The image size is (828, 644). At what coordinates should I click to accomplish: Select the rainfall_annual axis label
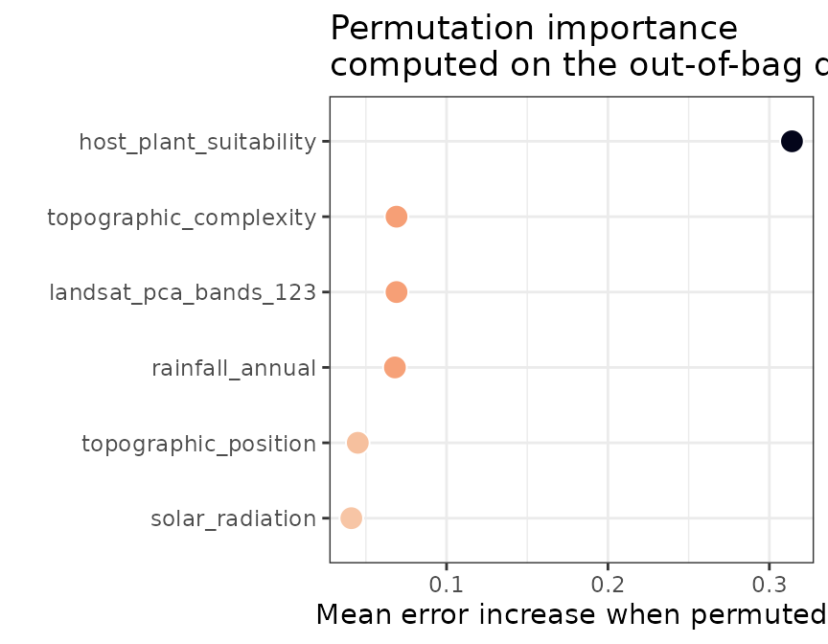[234, 368]
